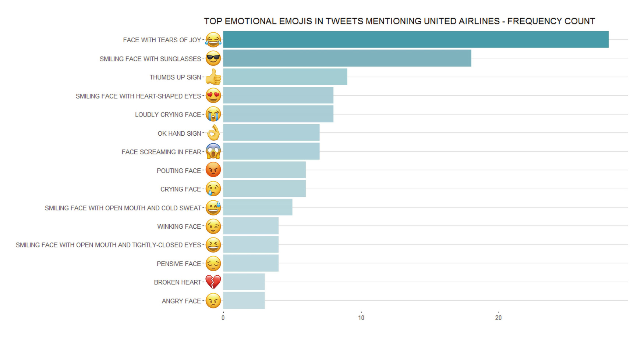
Task: Click the darkest bar for tears of joy
Action: (x=416, y=40)
